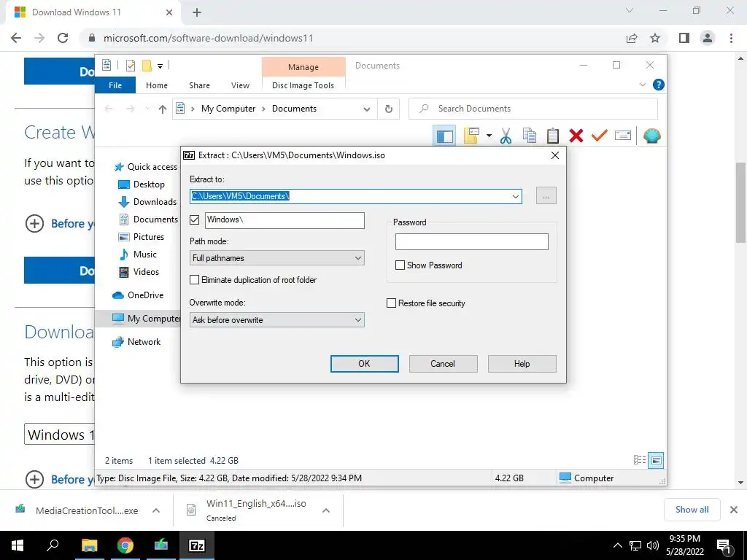Click the Chrome share page icon
Screen dimensions: 747x560
632,38
